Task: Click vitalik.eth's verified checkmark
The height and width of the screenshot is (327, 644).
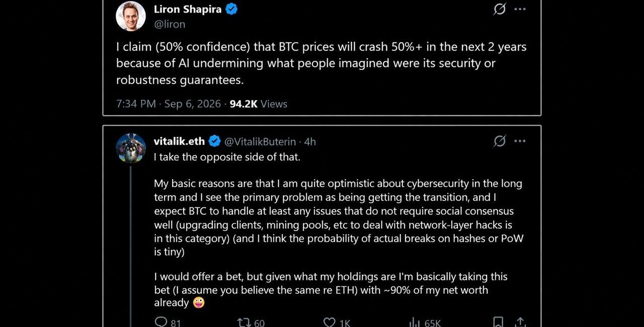Action: pyautogui.click(x=214, y=141)
